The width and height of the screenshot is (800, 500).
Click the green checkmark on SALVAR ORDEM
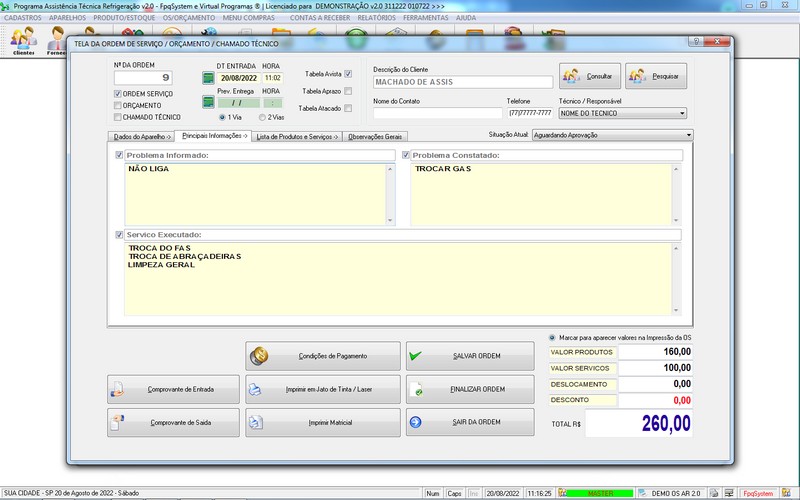(419, 356)
